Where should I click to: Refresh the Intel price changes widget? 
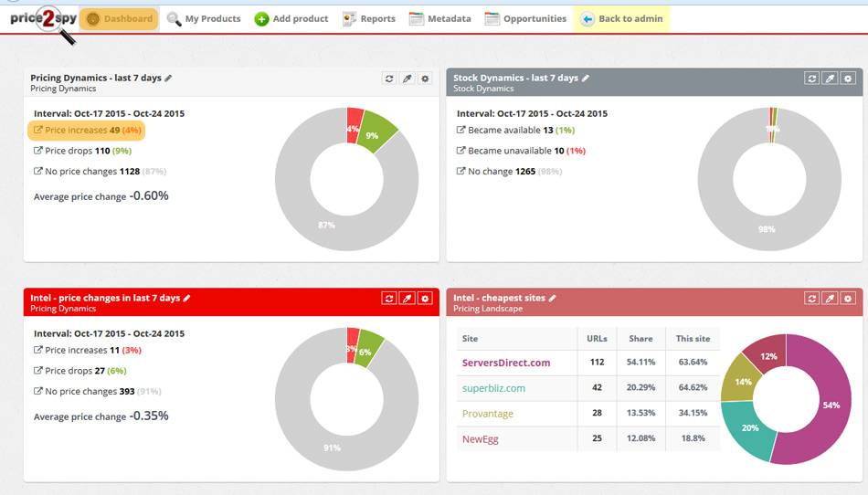(x=389, y=299)
